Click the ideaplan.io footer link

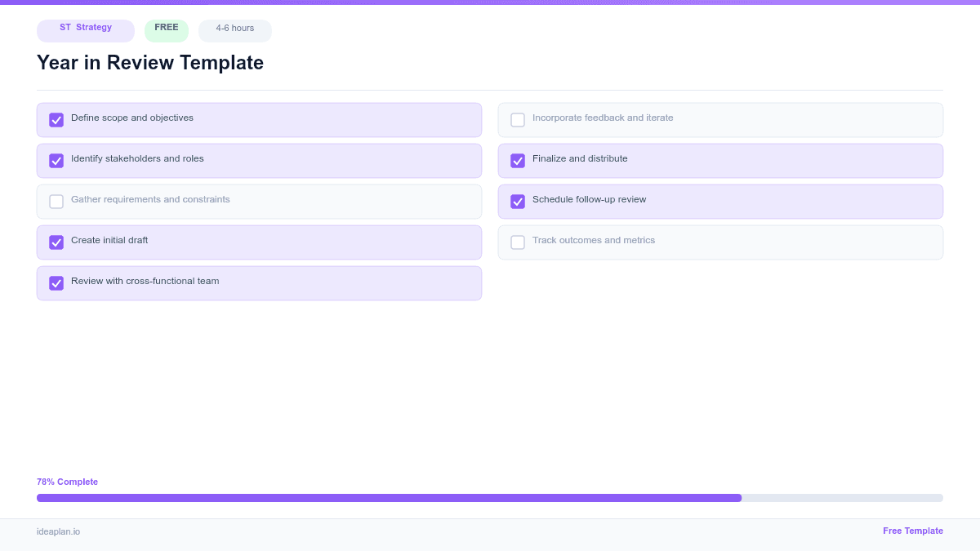[x=57, y=532]
